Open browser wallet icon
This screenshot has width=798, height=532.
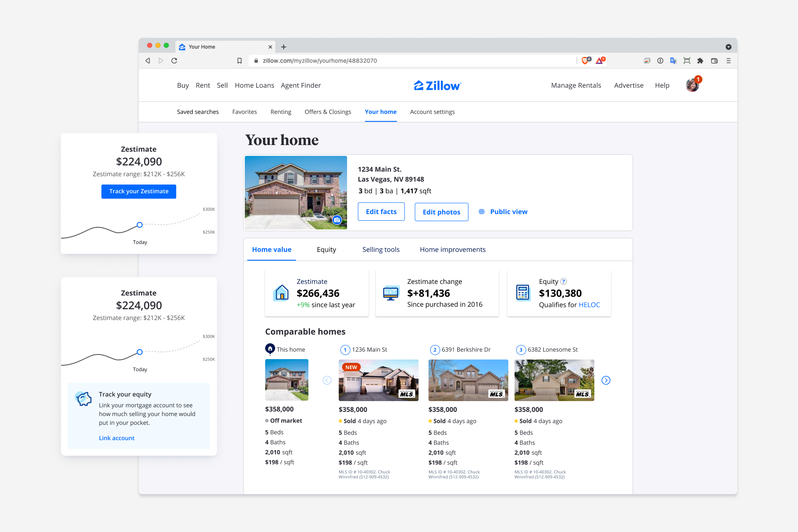pyautogui.click(x=714, y=61)
